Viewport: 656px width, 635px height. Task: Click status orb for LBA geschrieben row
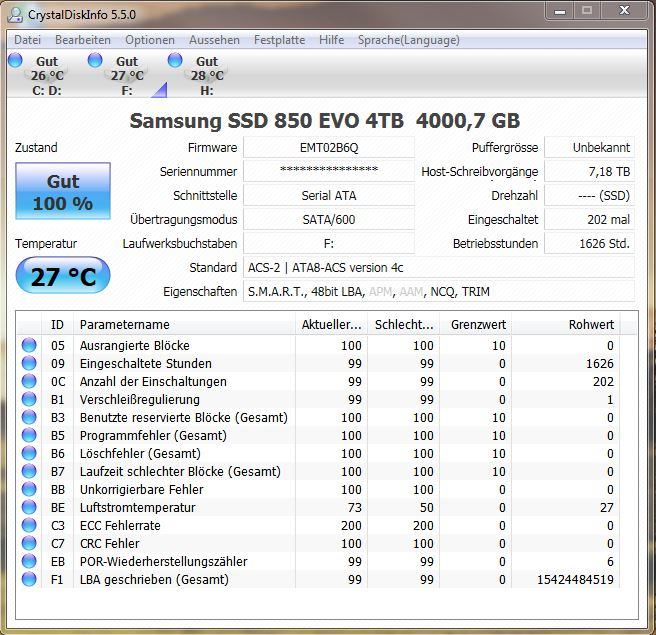pos(29,579)
